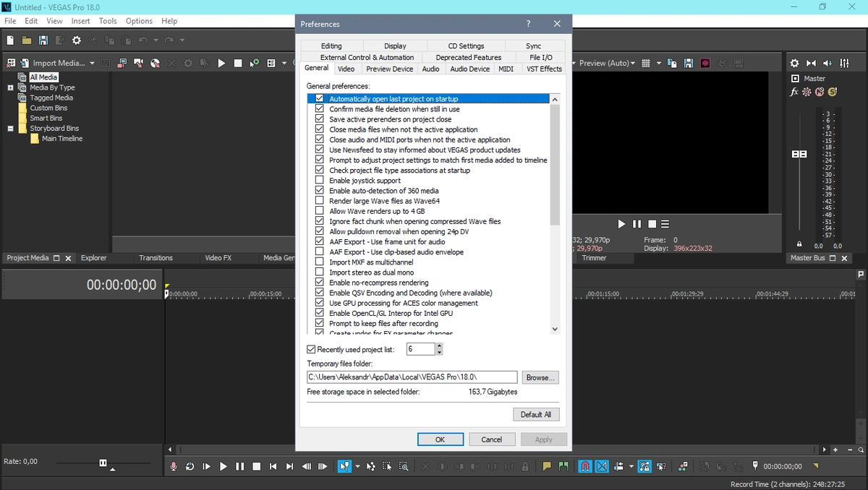The image size is (868, 490).
Task: Click the Extract Audio from CD icon
Action: click(x=156, y=63)
